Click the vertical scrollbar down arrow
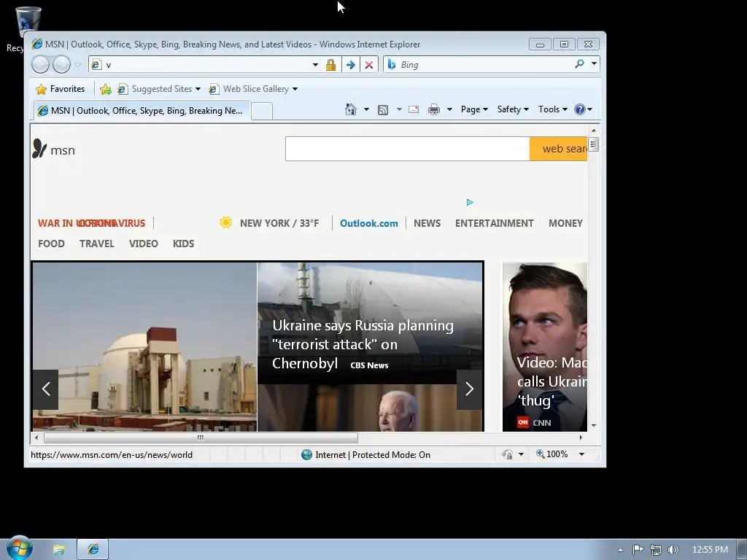747x560 pixels. tap(594, 425)
